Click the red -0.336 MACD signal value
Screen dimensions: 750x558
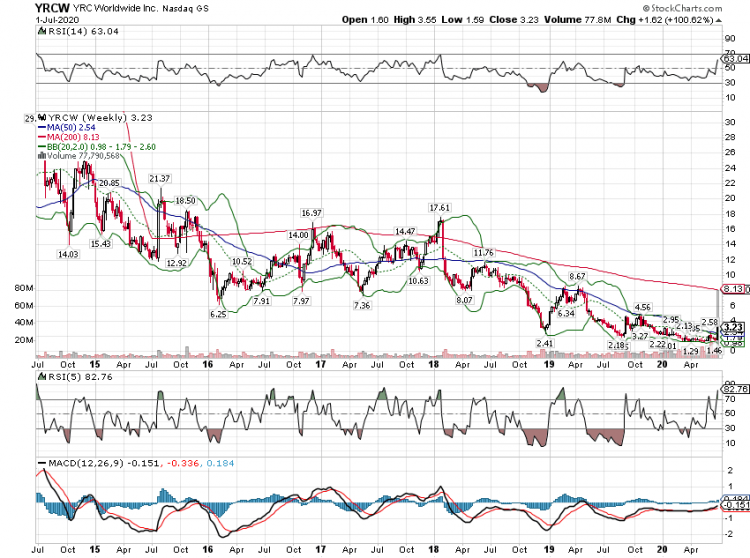tap(183, 463)
